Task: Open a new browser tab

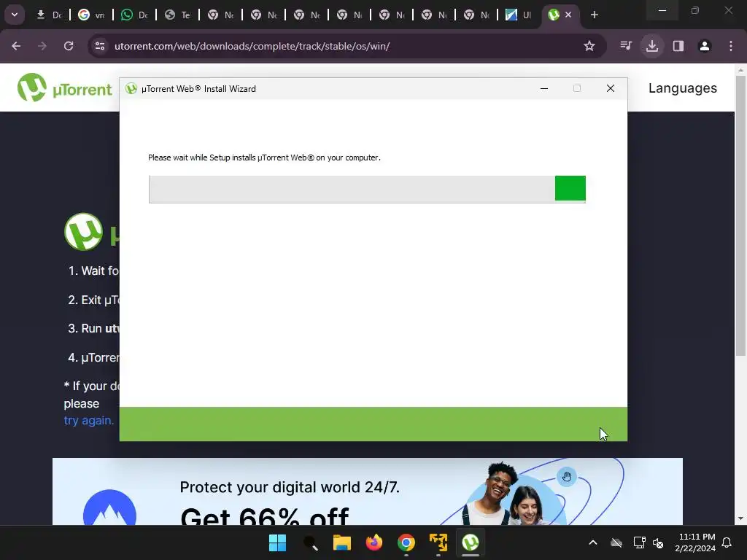Action: pos(594,15)
